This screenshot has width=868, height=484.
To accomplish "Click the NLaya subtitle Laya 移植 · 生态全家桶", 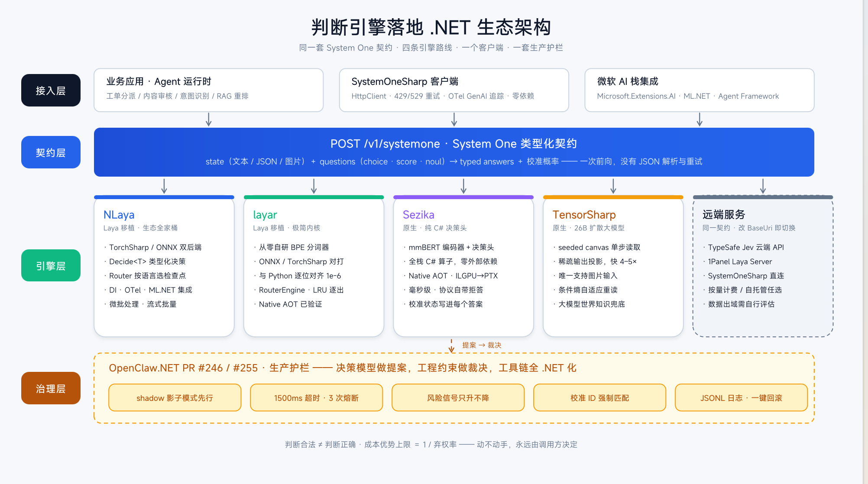I will 140,228.
